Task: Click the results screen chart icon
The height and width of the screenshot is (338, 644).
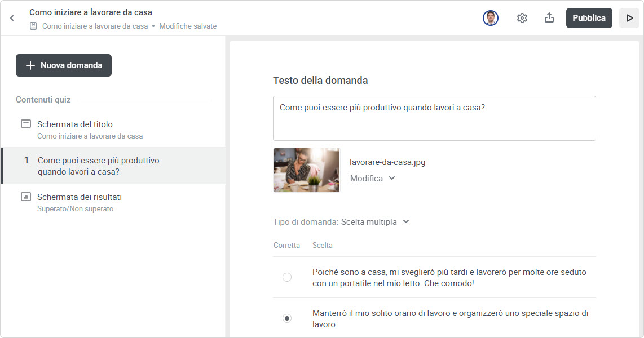Action: pyautogui.click(x=25, y=197)
